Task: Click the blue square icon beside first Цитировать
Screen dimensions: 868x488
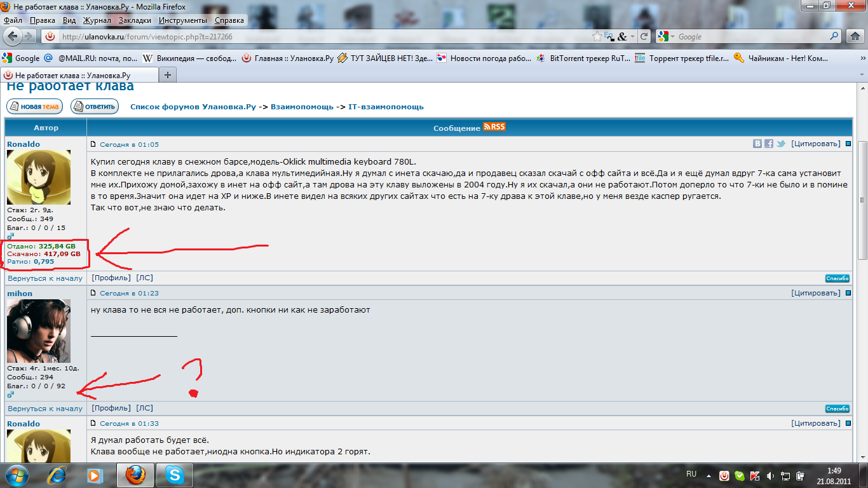Action: coord(848,144)
